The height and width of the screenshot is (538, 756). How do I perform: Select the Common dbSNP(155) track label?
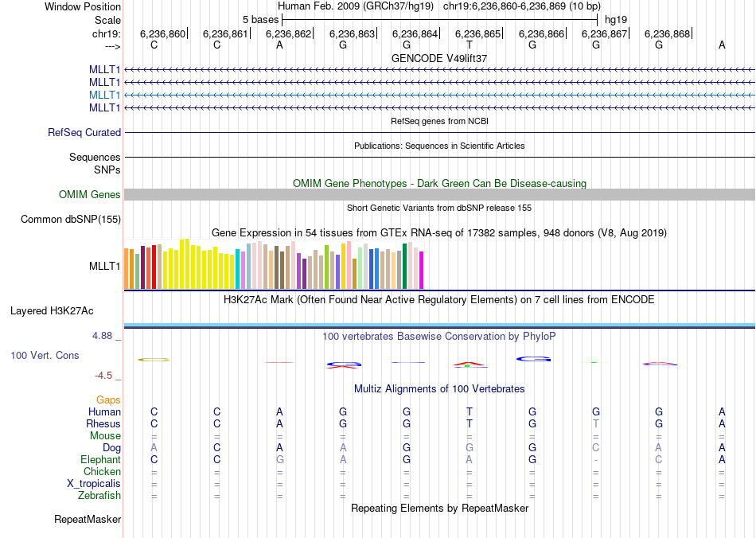coord(71,220)
